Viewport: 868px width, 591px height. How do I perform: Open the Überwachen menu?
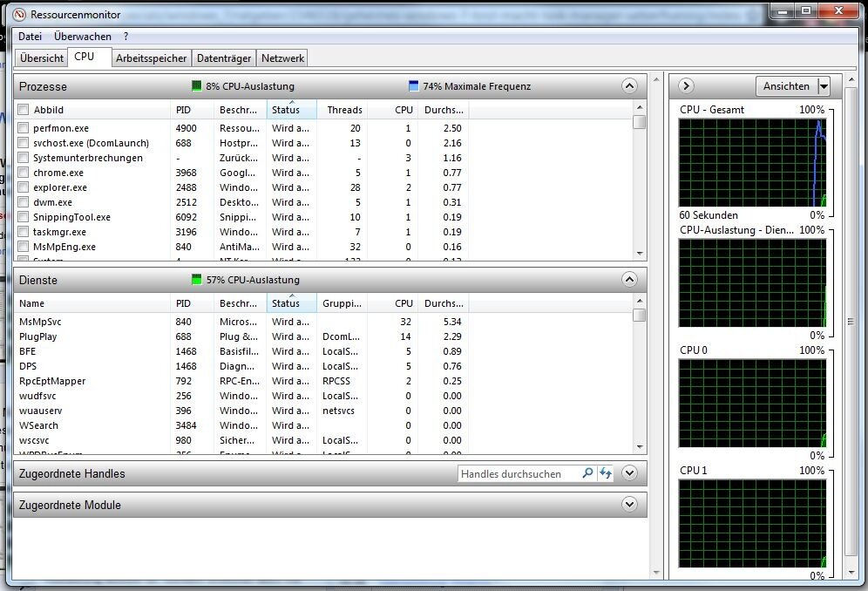83,37
